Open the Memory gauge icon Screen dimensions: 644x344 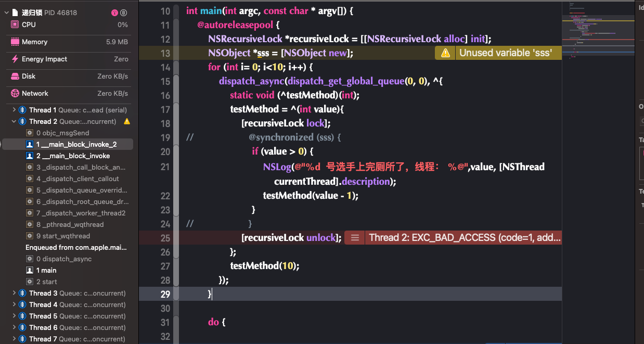pyautogui.click(x=15, y=42)
